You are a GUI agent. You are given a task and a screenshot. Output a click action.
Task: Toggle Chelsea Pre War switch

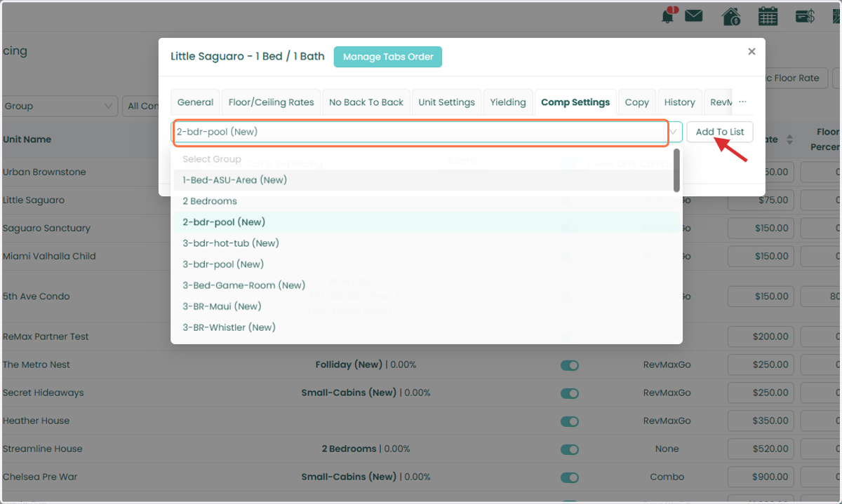570,477
